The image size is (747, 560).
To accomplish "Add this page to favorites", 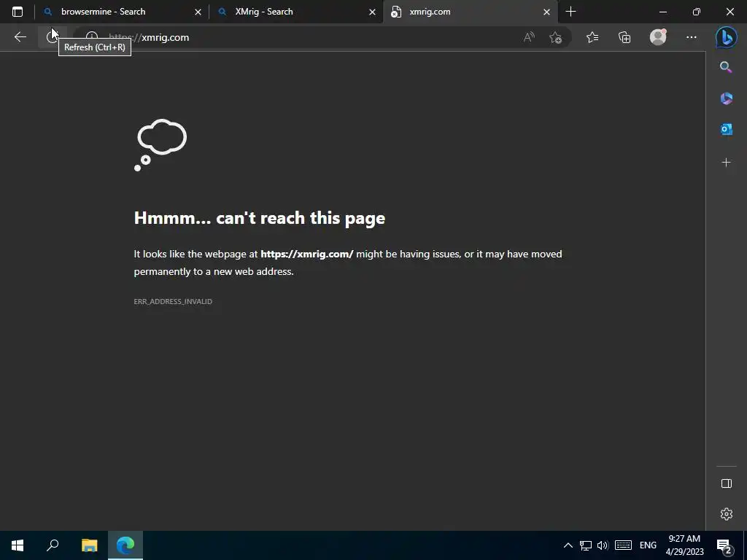I will coord(555,37).
